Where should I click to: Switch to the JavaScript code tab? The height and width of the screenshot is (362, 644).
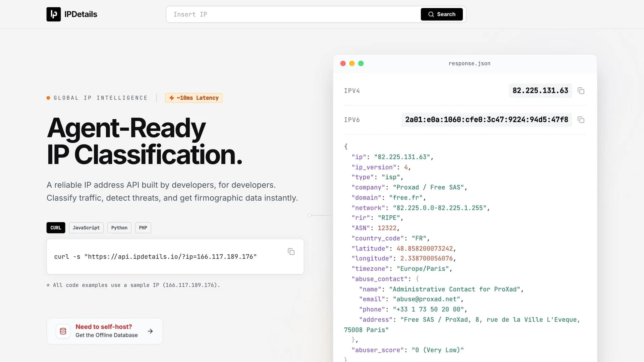tap(86, 228)
